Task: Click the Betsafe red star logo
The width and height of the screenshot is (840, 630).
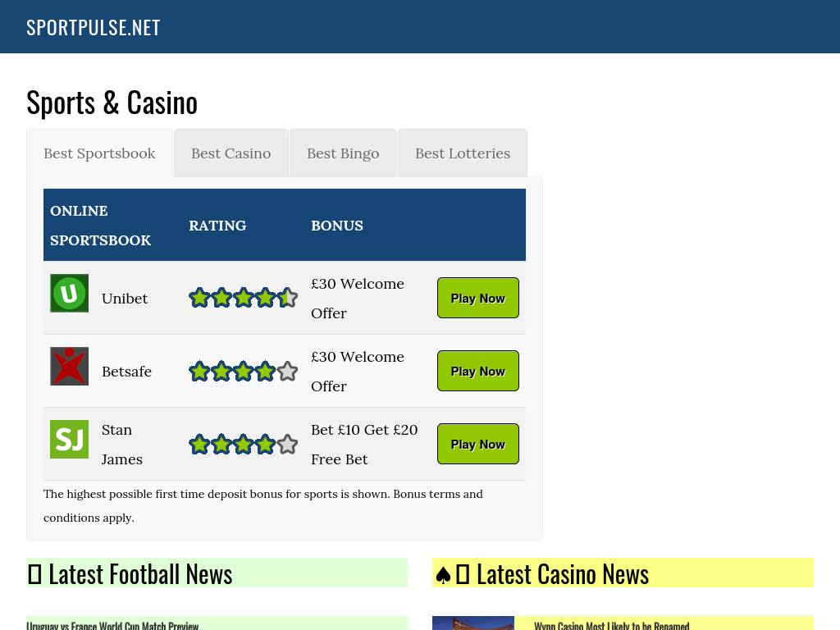Action: 69,367
